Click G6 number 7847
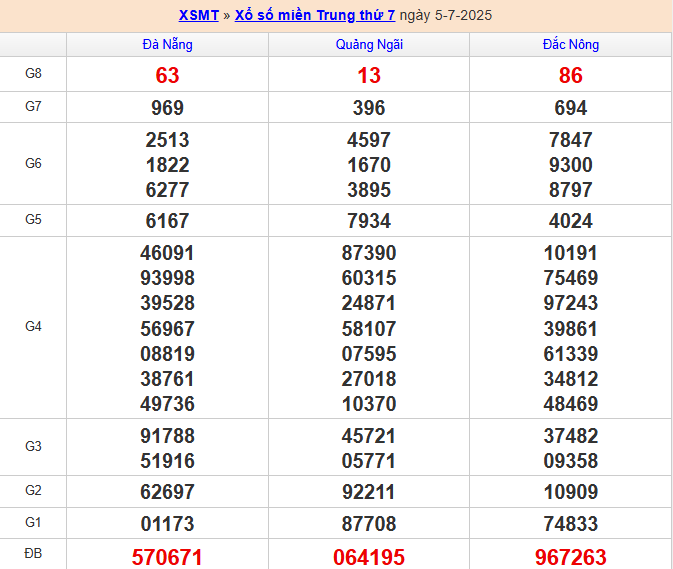 click(571, 140)
